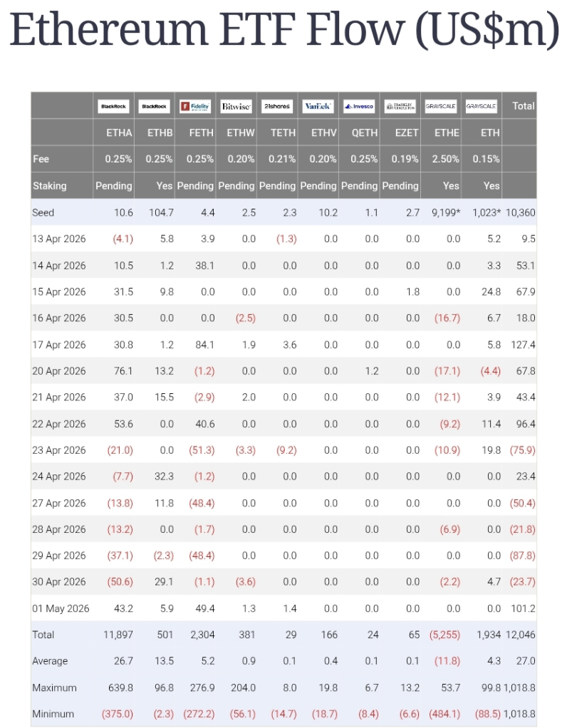The image size is (577, 728).
Task: Select the Invesco logo icon
Action: coord(359,106)
